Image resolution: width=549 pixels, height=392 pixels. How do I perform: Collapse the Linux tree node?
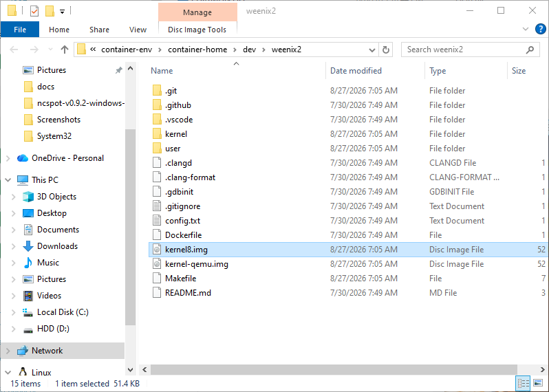8,373
